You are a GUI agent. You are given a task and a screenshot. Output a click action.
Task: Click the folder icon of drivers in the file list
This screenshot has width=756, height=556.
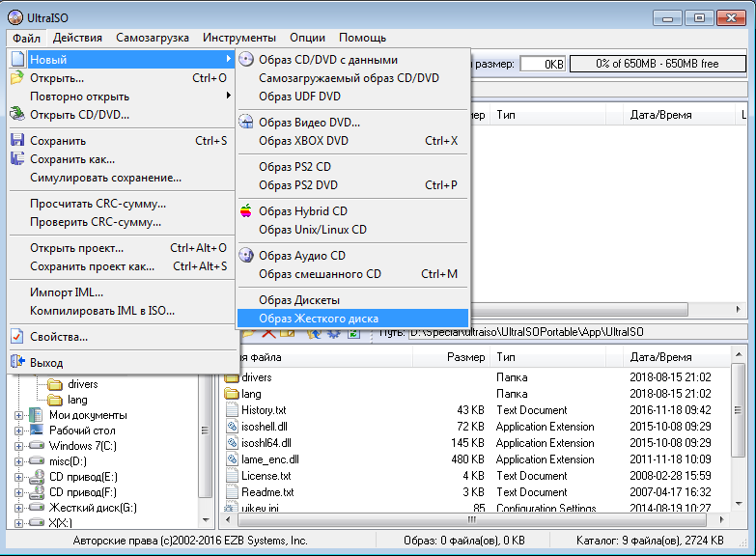(x=232, y=377)
